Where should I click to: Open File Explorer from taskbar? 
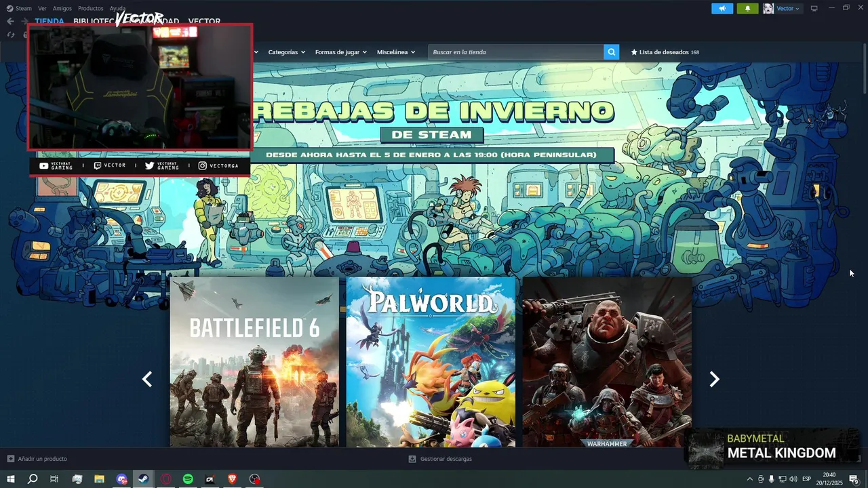pyautogui.click(x=99, y=479)
